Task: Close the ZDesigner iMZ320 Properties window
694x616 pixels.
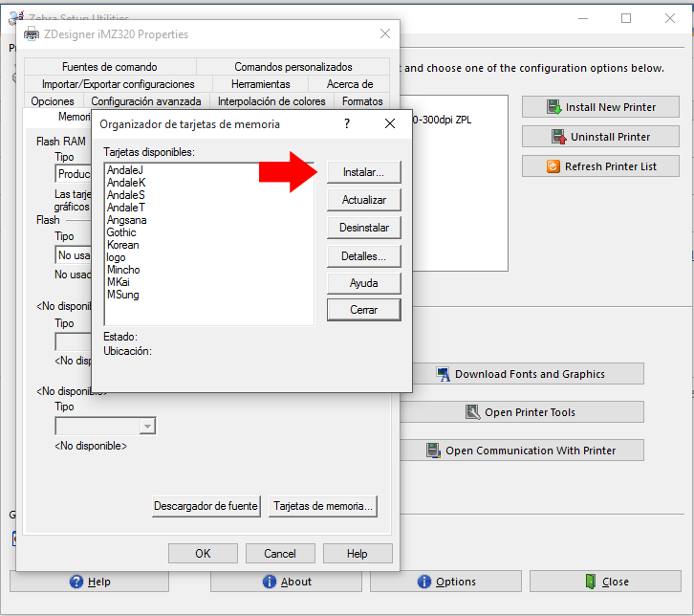Action: (385, 33)
